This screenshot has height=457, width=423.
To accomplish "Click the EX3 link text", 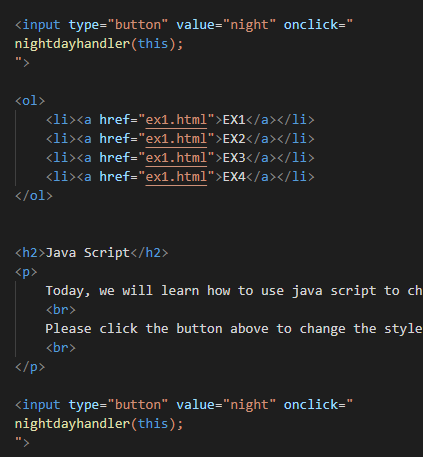I will pyautogui.click(x=234, y=158).
